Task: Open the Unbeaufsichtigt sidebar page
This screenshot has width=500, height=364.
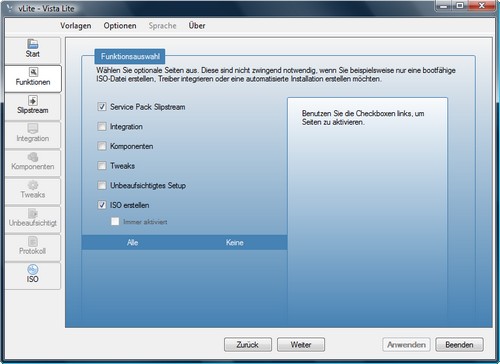Action: [33, 219]
